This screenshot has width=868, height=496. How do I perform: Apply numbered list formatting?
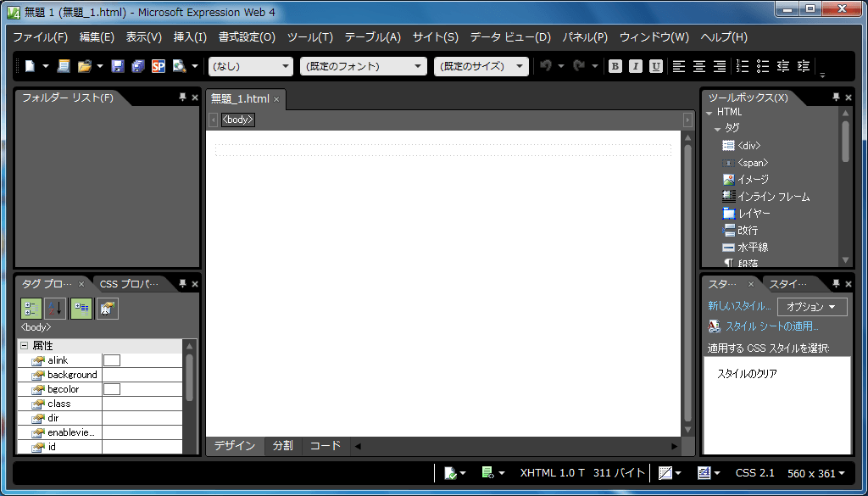[x=743, y=66]
